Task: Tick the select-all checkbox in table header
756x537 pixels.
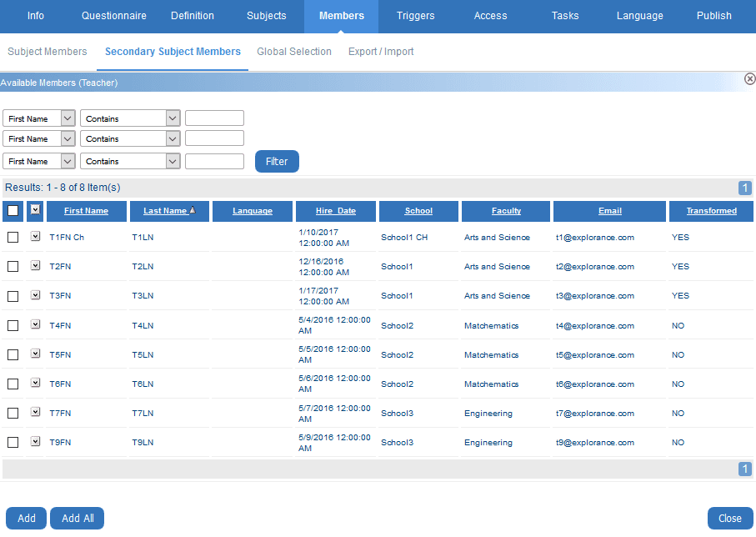Action: coord(13,211)
